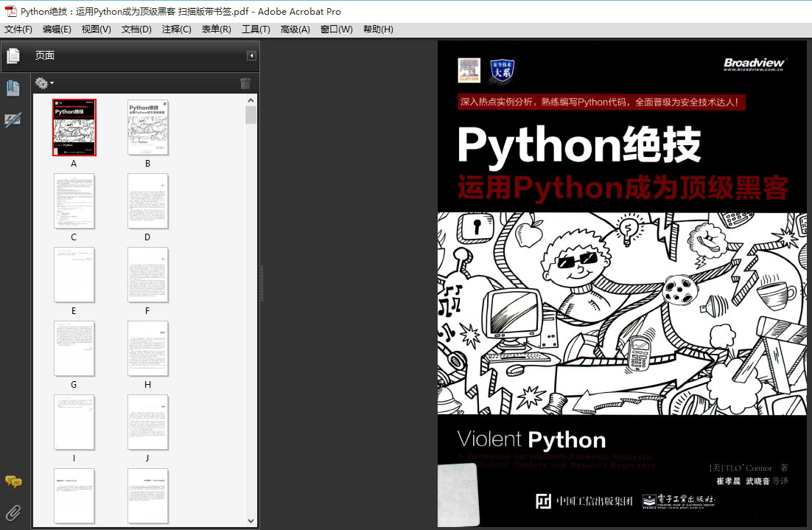The height and width of the screenshot is (530, 812).
Task: Click the thumbnail panel scrollbar thumb
Action: tap(251, 115)
